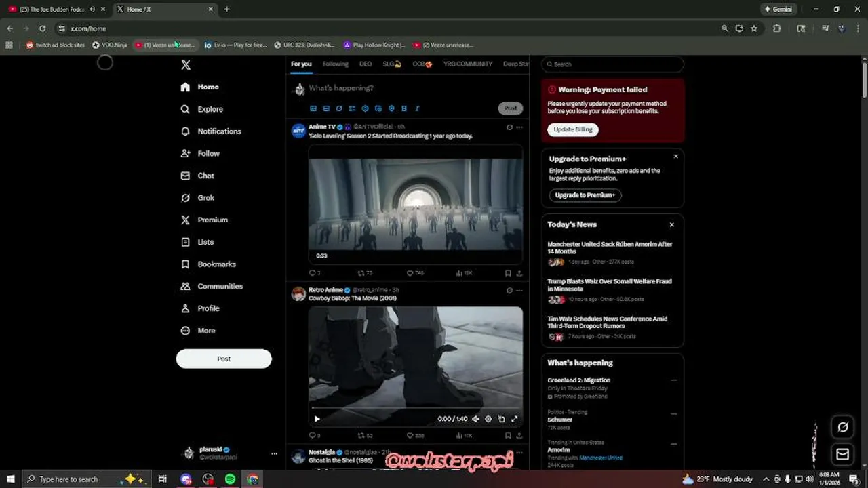This screenshot has width=868, height=488.
Task: Share the Anime TV post
Action: pos(519,273)
